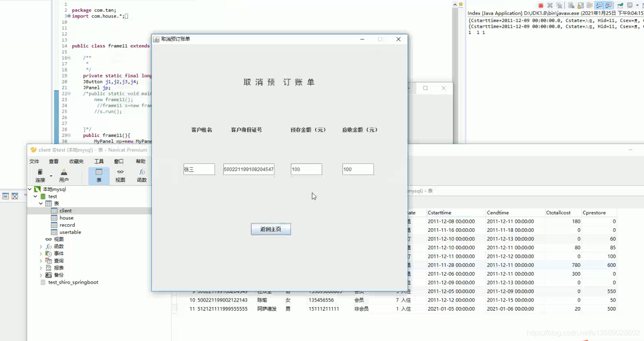The height and width of the screenshot is (341, 644).
Task: Select the test_shiro_springboot database
Action: [x=73, y=282]
